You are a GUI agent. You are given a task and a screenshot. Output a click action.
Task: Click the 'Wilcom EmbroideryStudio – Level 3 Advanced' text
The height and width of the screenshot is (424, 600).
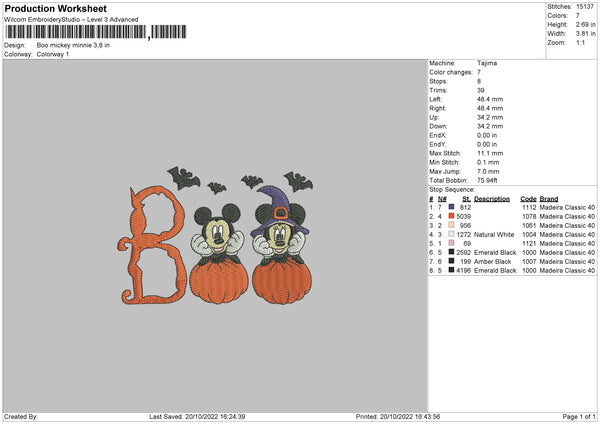tap(71, 20)
